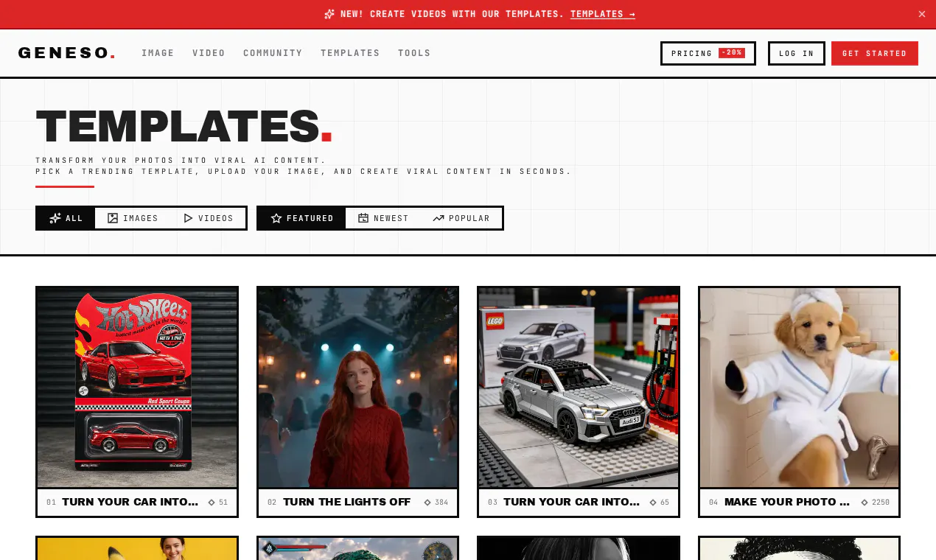The image size is (936, 560).
Task: Open the puppy in bathrobe template thumbnail
Action: (x=799, y=388)
